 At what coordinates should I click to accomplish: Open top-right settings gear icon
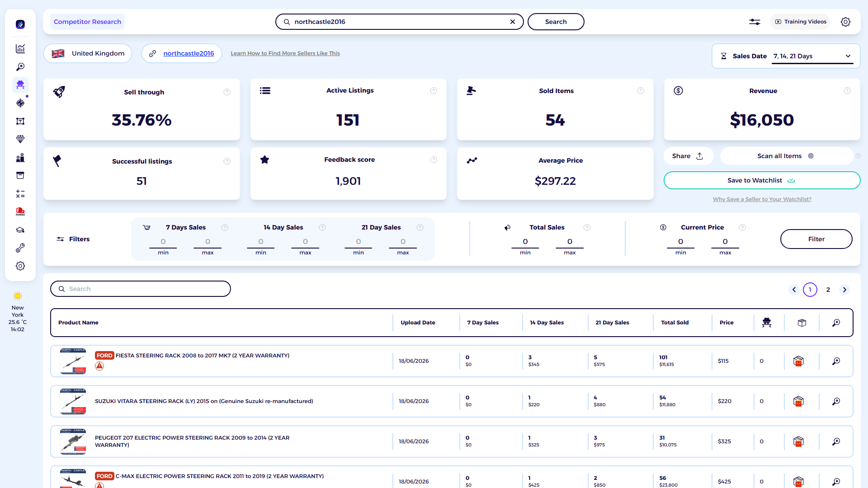pyautogui.click(x=845, y=22)
